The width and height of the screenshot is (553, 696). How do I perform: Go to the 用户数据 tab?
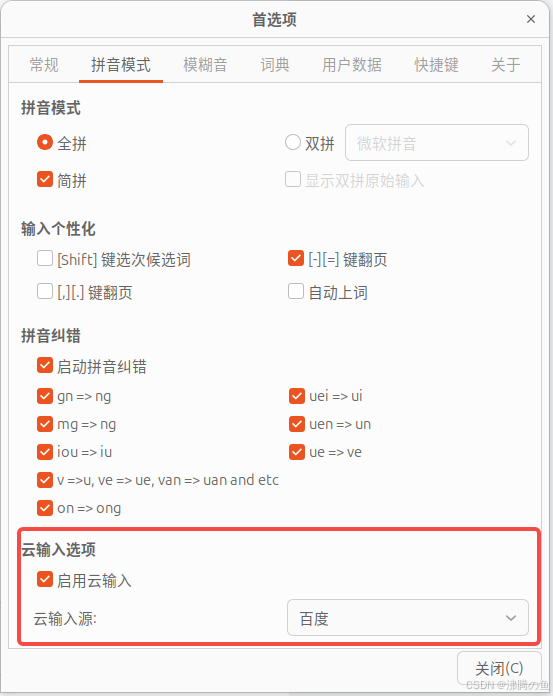click(352, 65)
